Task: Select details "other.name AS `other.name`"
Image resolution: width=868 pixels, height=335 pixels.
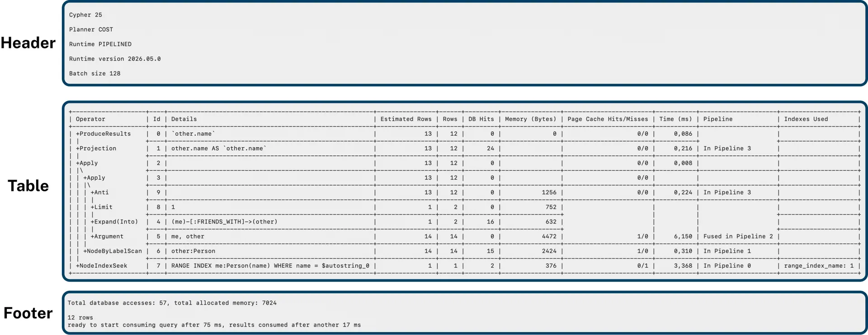Action: 219,149
